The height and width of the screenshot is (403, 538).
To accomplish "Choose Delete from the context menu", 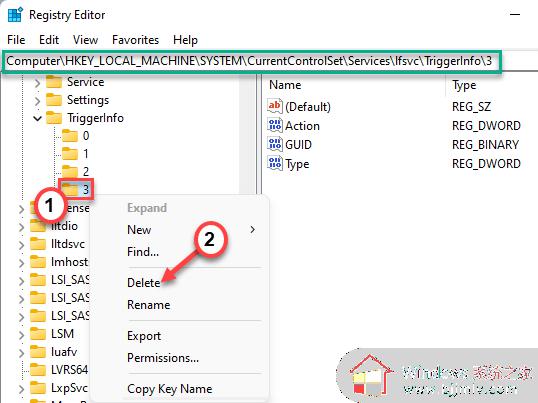I will pyautogui.click(x=143, y=283).
